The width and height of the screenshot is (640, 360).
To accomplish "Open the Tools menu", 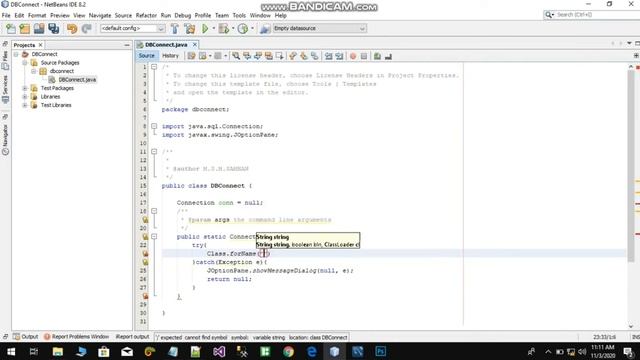I will tap(239, 16).
